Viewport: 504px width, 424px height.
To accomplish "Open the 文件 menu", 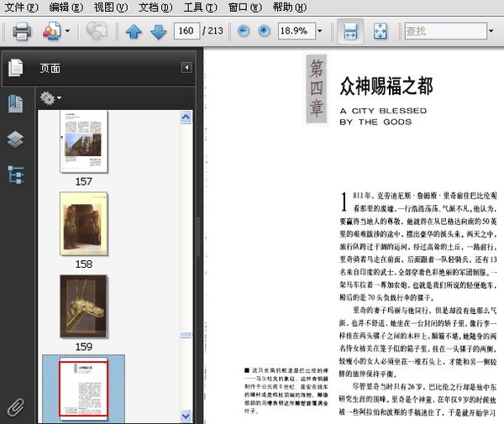I will [x=21, y=8].
